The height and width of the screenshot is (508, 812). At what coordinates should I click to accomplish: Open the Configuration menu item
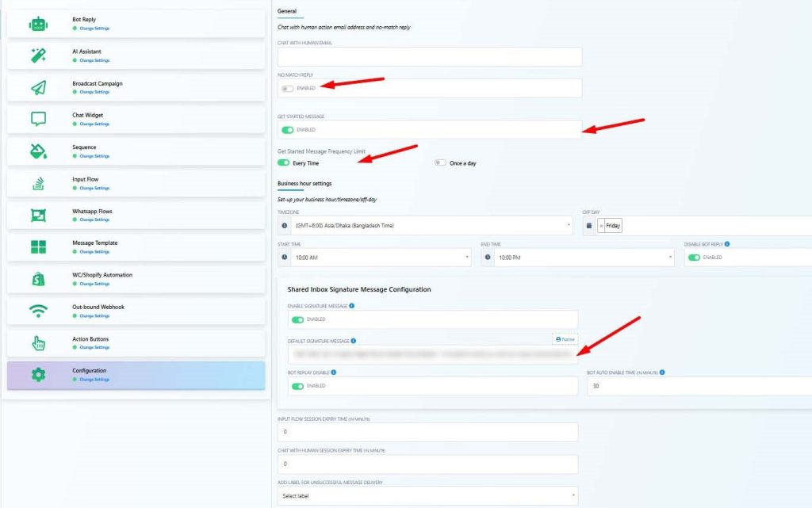136,375
